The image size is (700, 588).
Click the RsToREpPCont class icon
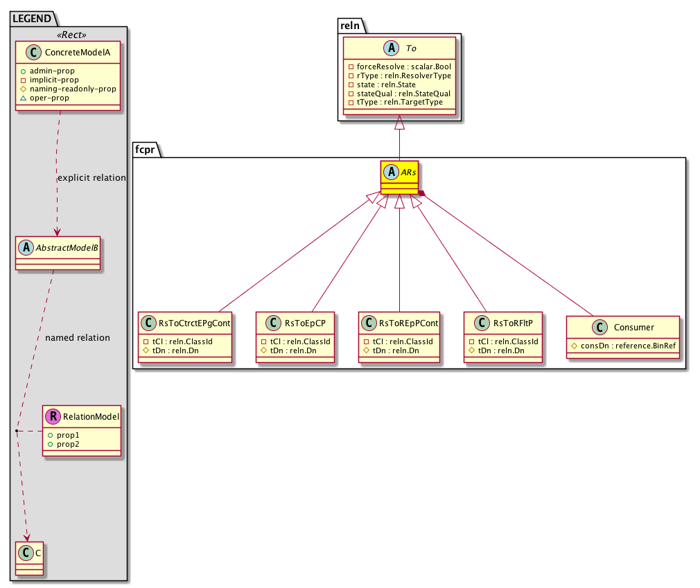(370, 322)
